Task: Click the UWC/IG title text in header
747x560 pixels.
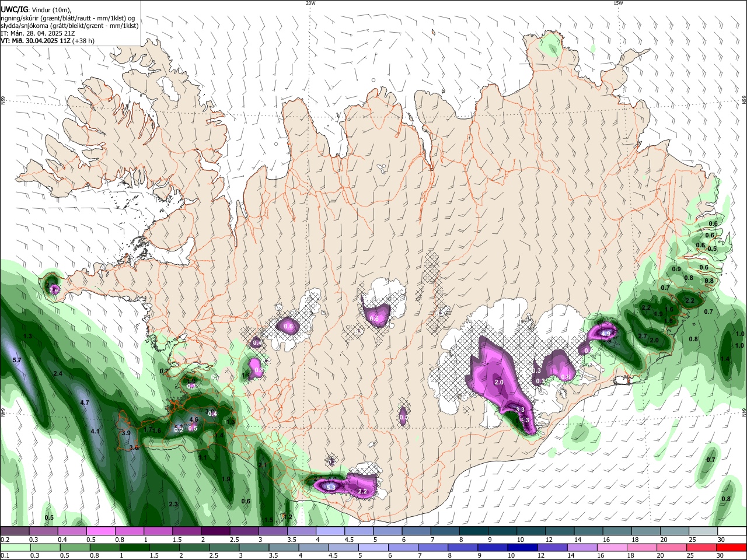Action: 14,9
